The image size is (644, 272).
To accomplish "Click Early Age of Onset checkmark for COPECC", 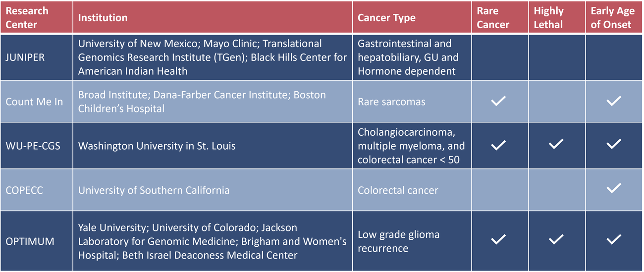I will tap(613, 188).
